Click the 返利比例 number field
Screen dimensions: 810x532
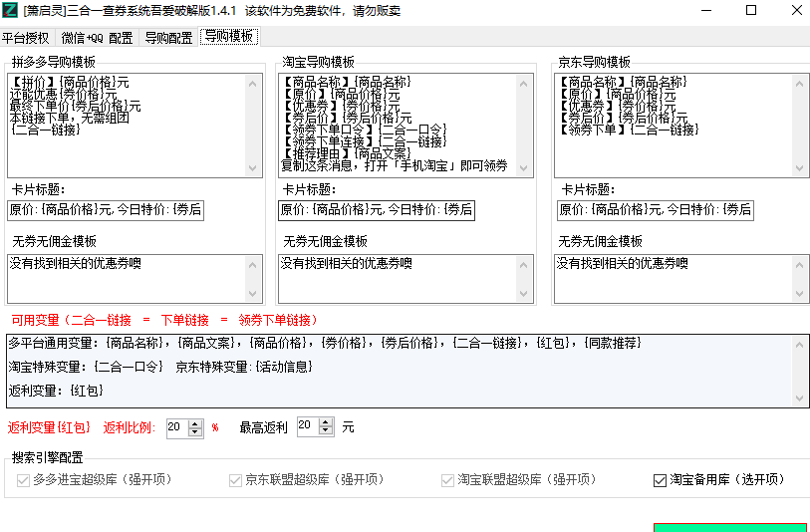pyautogui.click(x=177, y=428)
